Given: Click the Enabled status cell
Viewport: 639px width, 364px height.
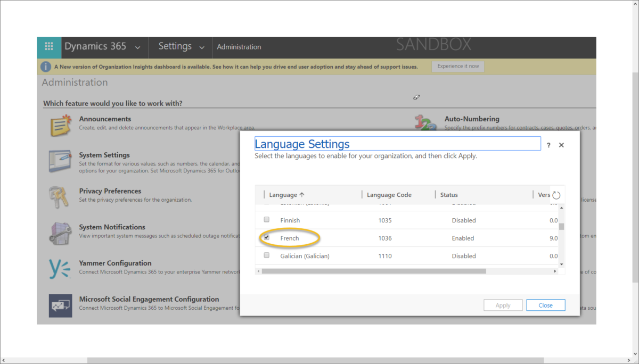Looking at the screenshot, I should coord(463,238).
